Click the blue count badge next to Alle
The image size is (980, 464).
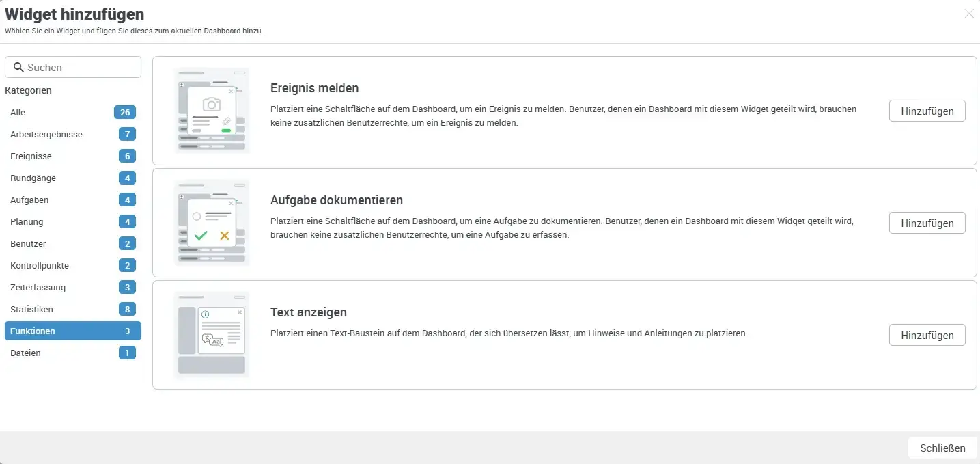coord(127,112)
